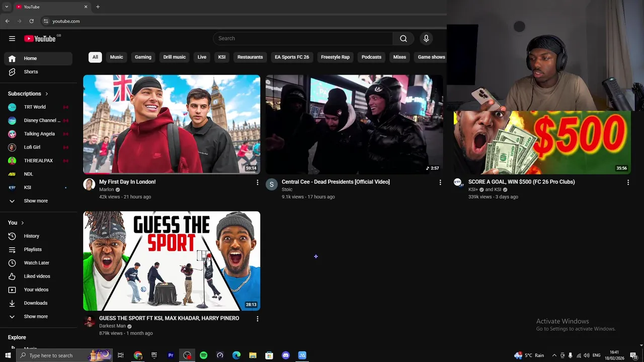
Task: Open Talking Angela subscription channel
Action: tap(38, 134)
